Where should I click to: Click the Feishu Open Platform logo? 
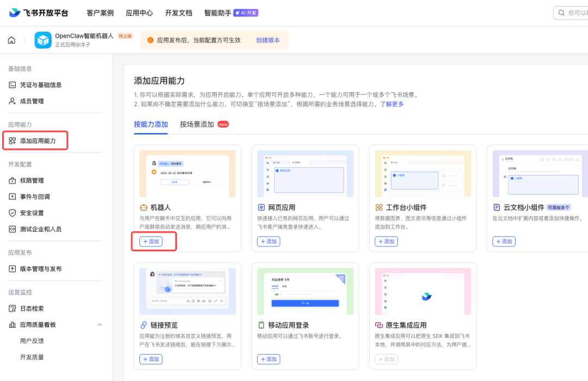(x=38, y=13)
